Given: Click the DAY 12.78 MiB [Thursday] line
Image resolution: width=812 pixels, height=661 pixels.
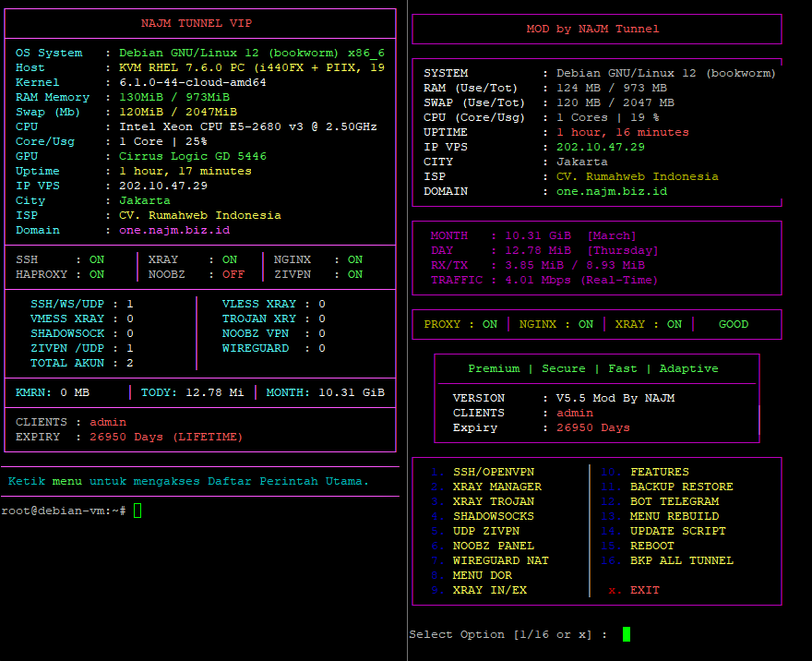Looking at the screenshot, I should [x=544, y=250].
